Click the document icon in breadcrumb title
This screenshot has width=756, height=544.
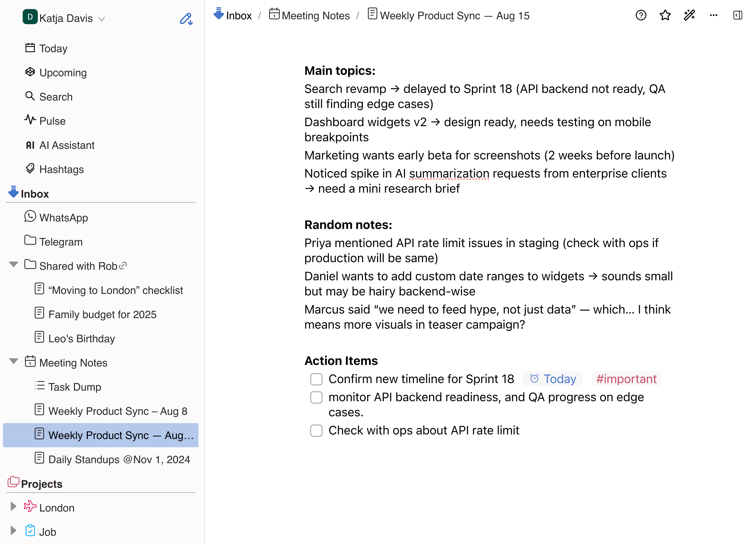click(x=372, y=14)
